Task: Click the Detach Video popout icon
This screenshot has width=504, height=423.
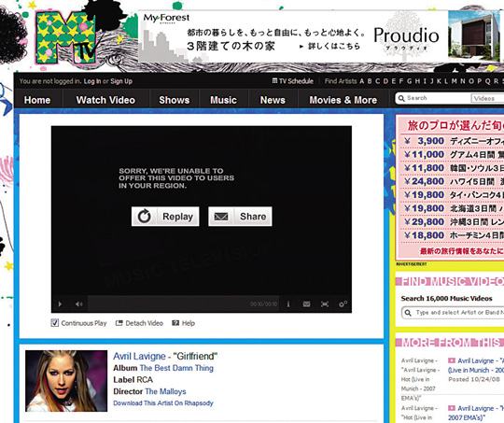Action: (119, 323)
